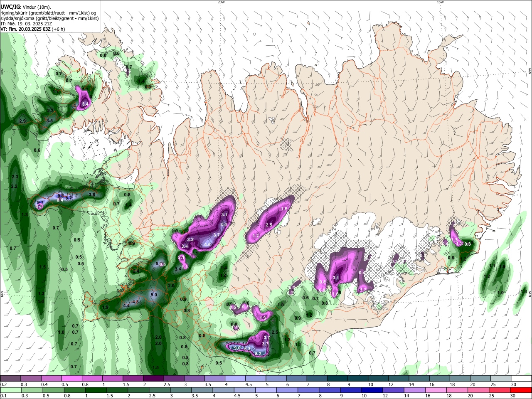Click the 9.7 precipitation value on the map
Screen dimensions: 532x399
40,202
